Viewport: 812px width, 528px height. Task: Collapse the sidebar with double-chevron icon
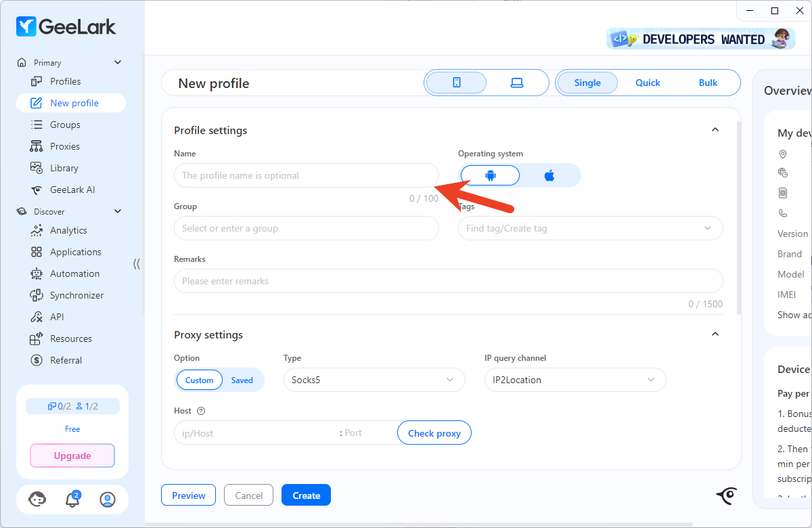coord(137,263)
